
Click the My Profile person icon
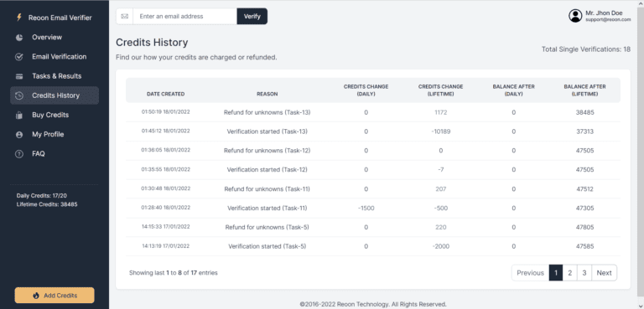(x=19, y=135)
